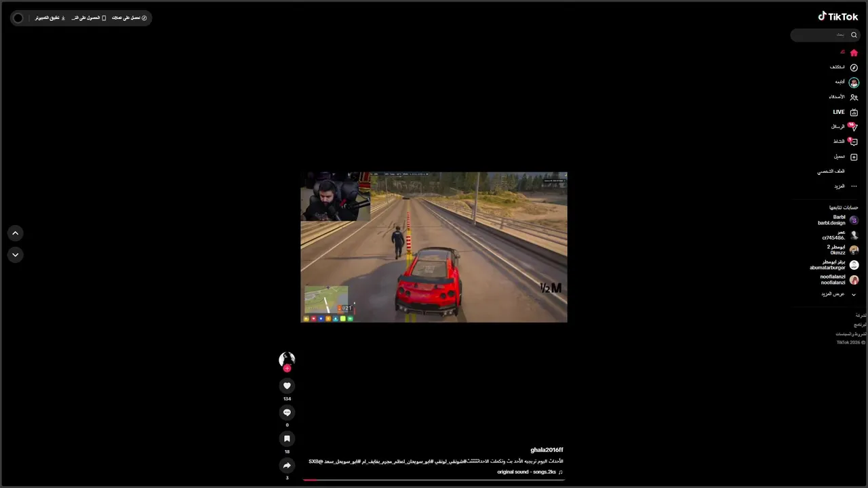This screenshot has width=868, height=488.
Task: Click the الرسائل messages label
Action: (x=838, y=127)
